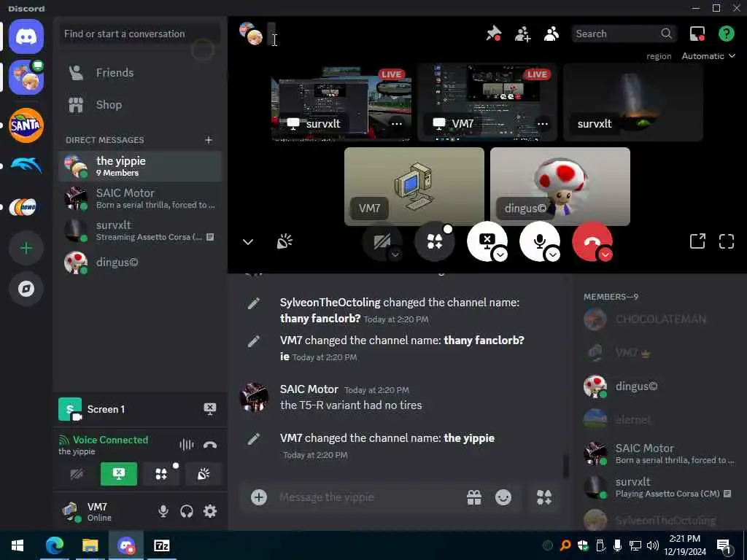Create a new DM with plus icon
Image resolution: width=747 pixels, height=560 pixels.
[209, 140]
